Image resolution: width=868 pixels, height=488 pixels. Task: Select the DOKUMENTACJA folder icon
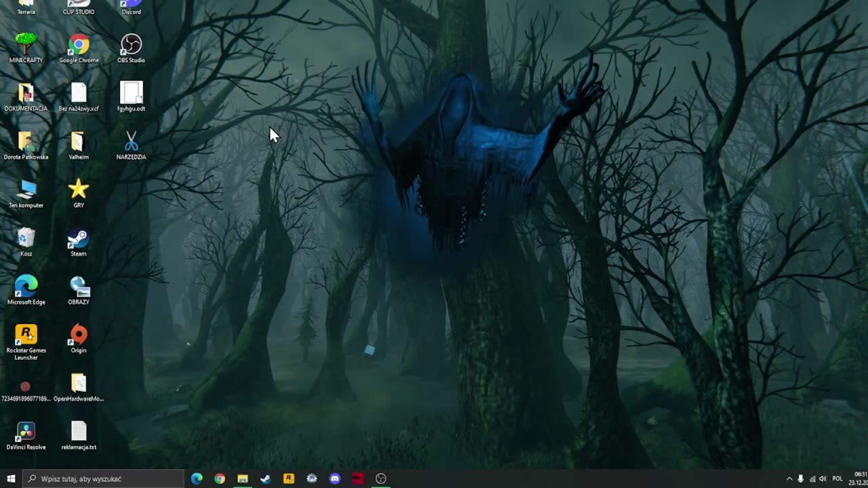pyautogui.click(x=26, y=96)
